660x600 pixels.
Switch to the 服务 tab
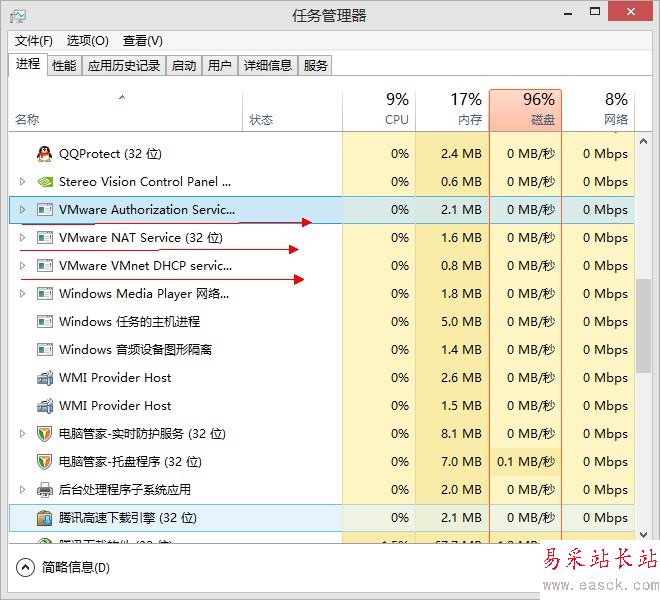pyautogui.click(x=315, y=66)
